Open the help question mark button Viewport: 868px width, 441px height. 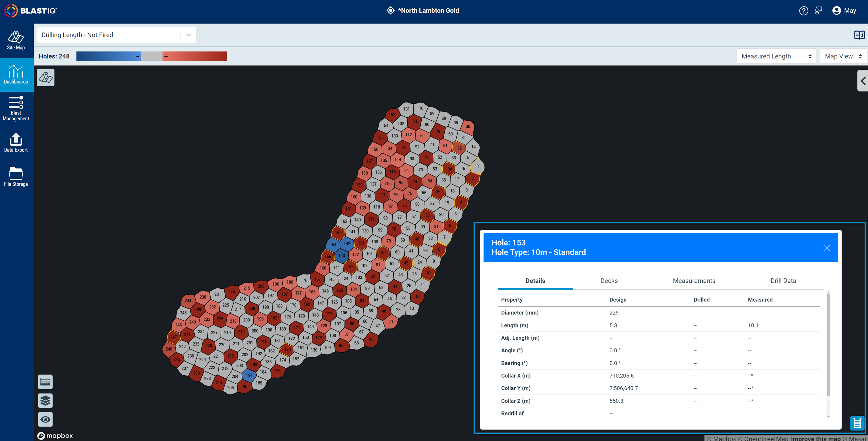tap(804, 10)
